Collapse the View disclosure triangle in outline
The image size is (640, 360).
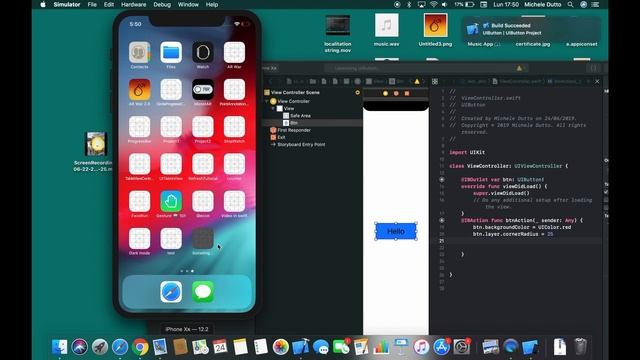(x=273, y=109)
